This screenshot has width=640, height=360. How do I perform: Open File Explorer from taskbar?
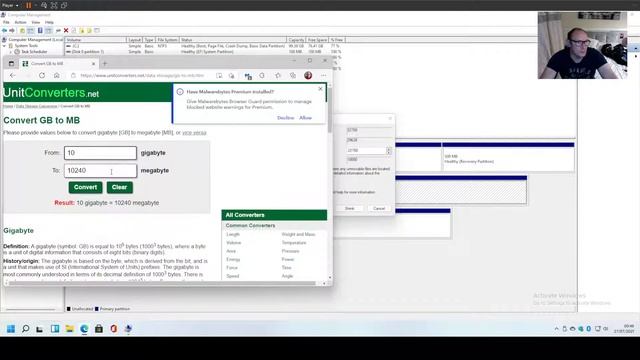tap(69, 329)
